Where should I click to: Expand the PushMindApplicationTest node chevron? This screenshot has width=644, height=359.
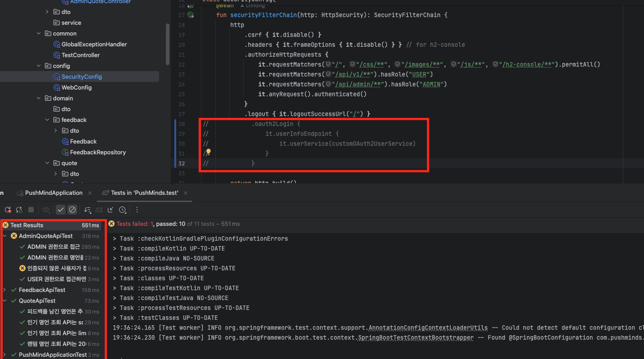click(4, 355)
